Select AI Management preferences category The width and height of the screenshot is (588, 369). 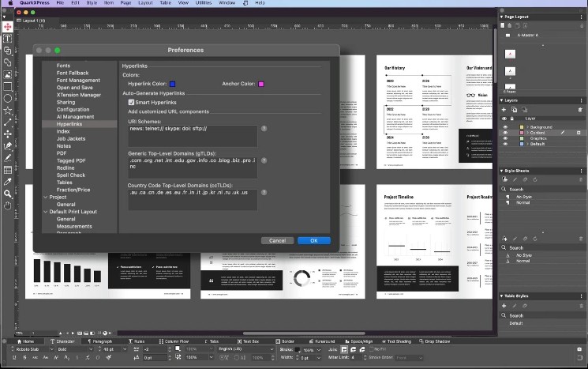click(76, 117)
